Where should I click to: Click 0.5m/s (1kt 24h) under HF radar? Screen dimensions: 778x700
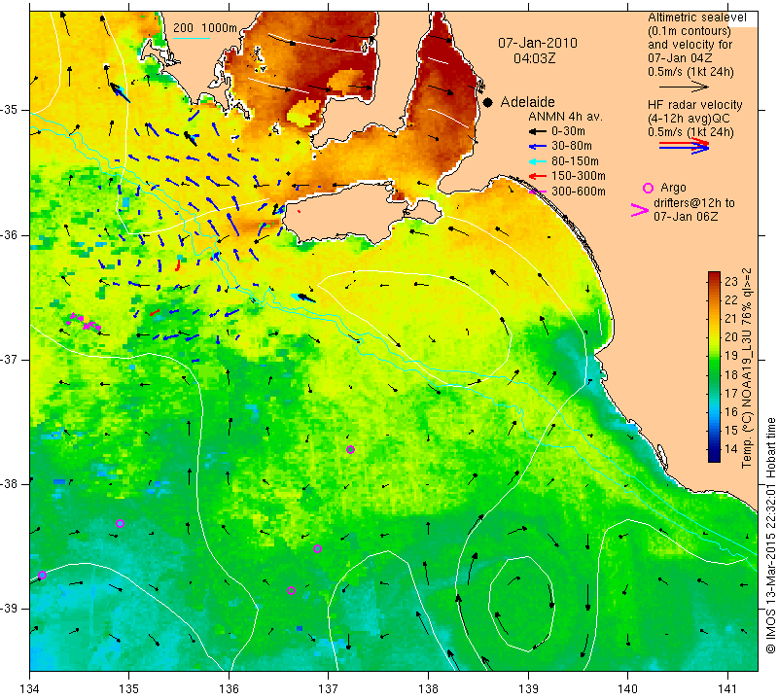690,132
